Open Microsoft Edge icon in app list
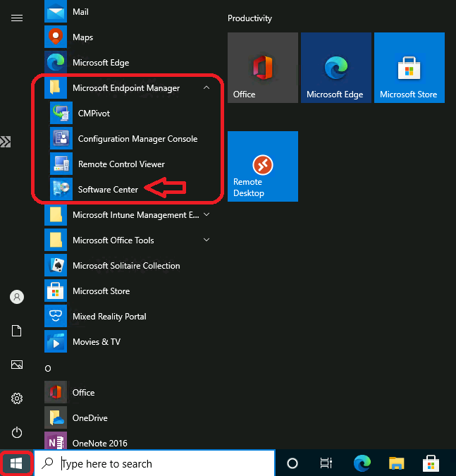456x476 pixels. tap(56, 62)
